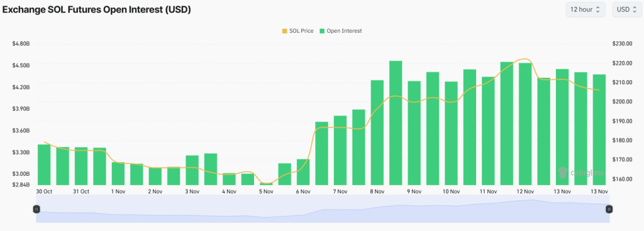Open the 12 hour interval dropdown
Image resolution: width=644 pixels, height=231 pixels.
pos(586,9)
